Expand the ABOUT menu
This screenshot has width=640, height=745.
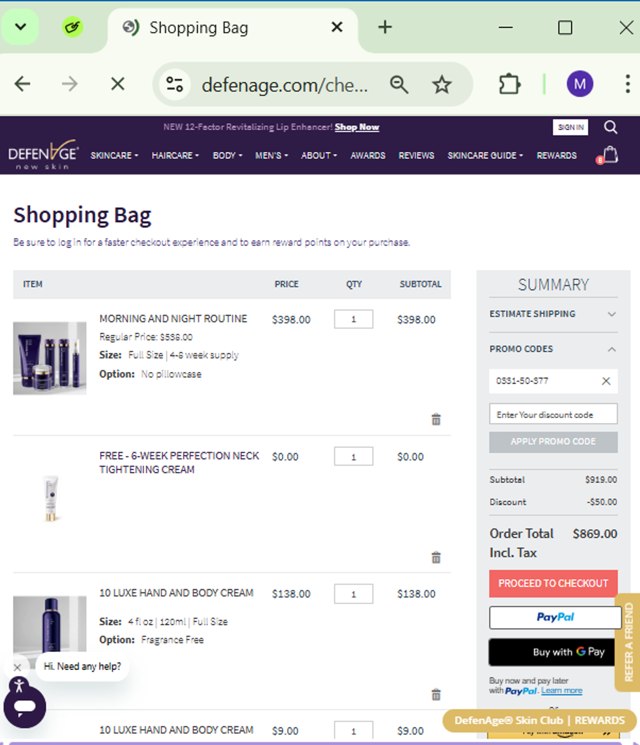pyautogui.click(x=319, y=155)
